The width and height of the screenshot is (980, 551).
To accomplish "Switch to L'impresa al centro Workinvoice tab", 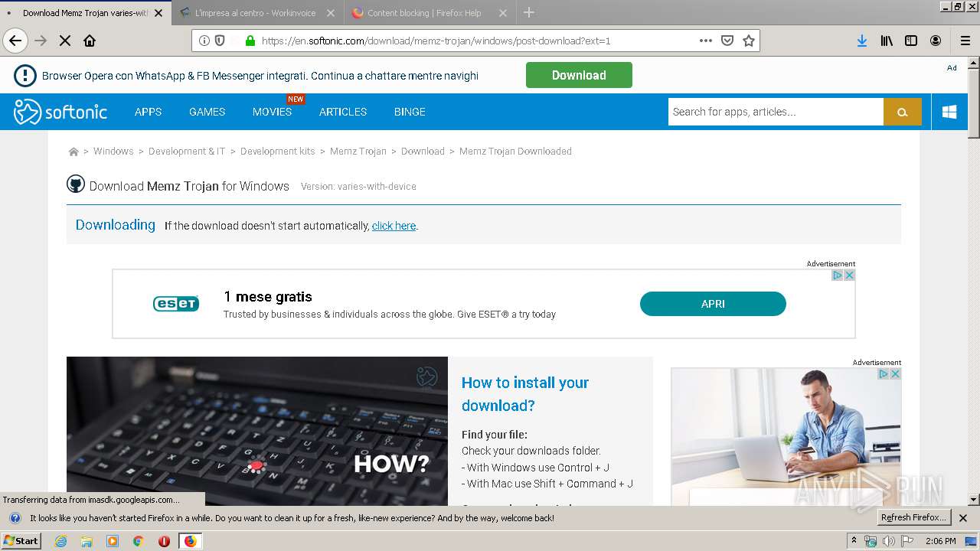I will [256, 13].
